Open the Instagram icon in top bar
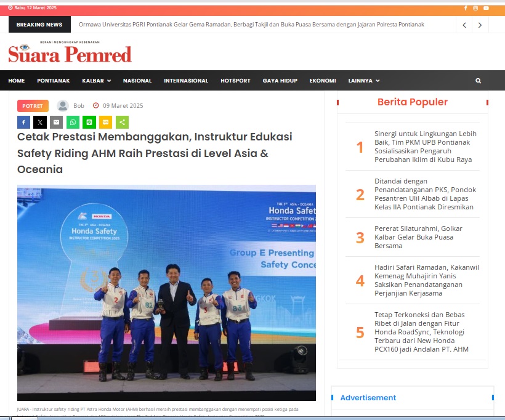Screen dimensions: 505x420 [475, 8]
